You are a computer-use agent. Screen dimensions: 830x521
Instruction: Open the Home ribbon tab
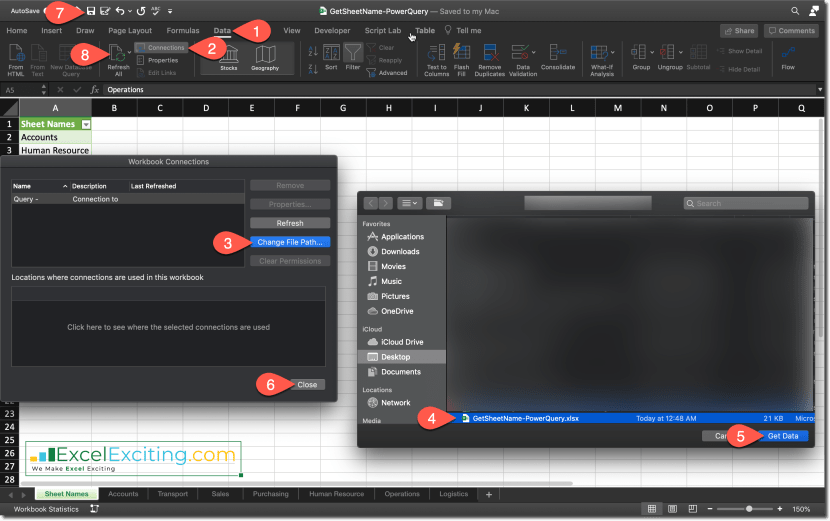tap(17, 31)
